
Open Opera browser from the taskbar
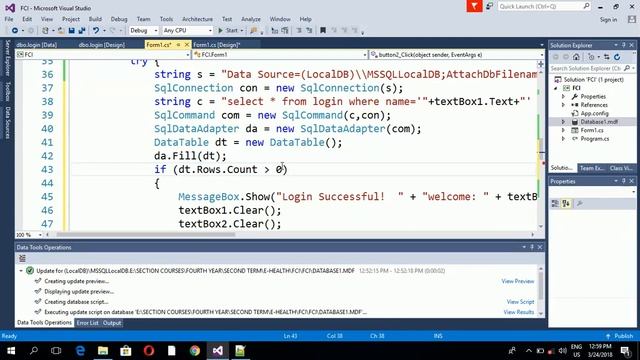(149, 351)
